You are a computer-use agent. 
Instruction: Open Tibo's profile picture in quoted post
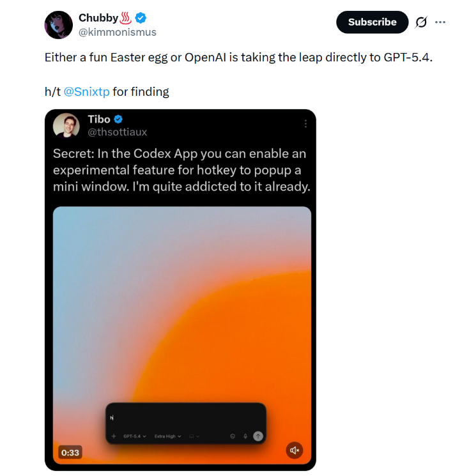66,125
